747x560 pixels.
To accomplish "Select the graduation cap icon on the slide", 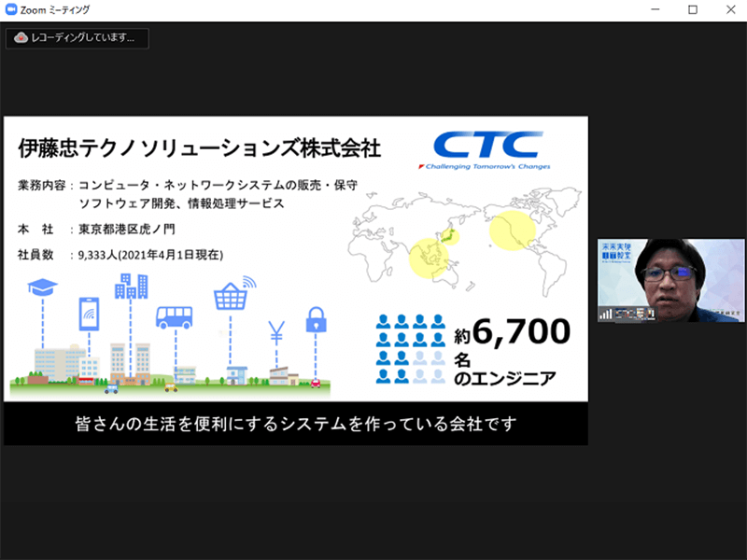I will point(41,285).
